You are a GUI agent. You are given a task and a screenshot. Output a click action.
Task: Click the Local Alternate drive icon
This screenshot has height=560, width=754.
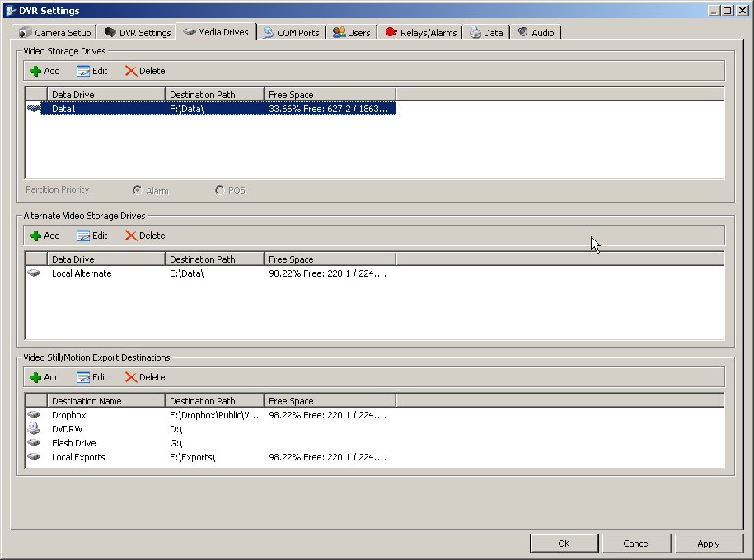point(34,273)
